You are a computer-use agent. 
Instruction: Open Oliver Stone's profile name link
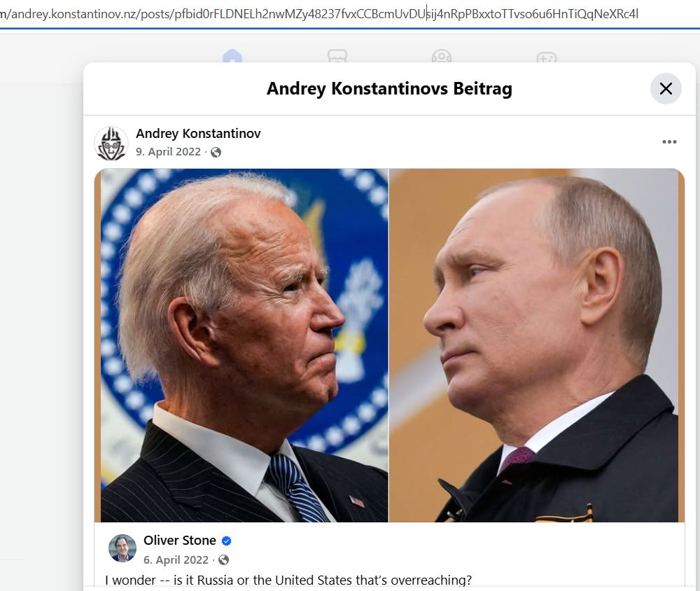(x=180, y=541)
